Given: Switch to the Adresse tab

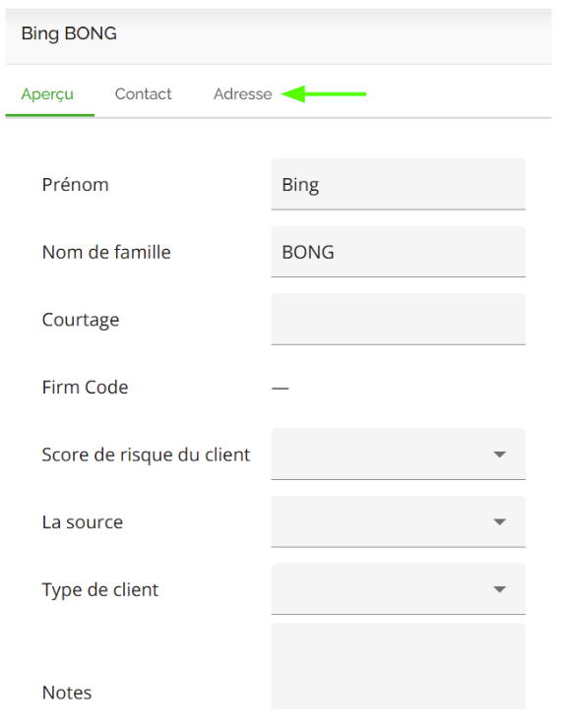Looking at the screenshot, I should click(242, 93).
